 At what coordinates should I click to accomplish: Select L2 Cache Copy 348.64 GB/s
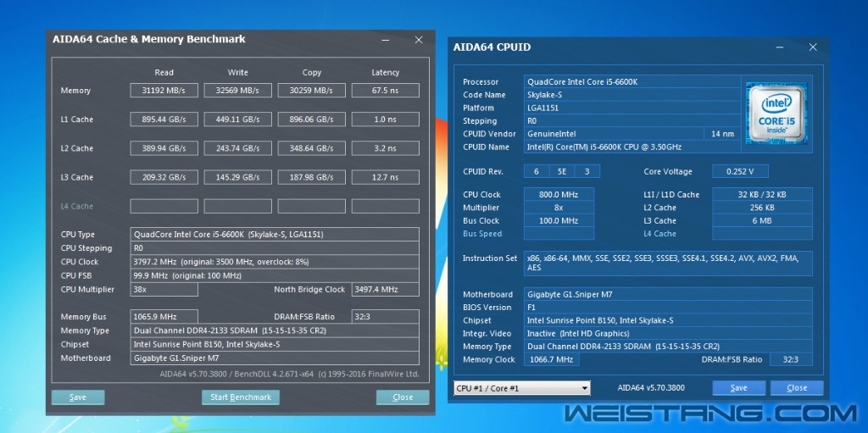[312, 148]
